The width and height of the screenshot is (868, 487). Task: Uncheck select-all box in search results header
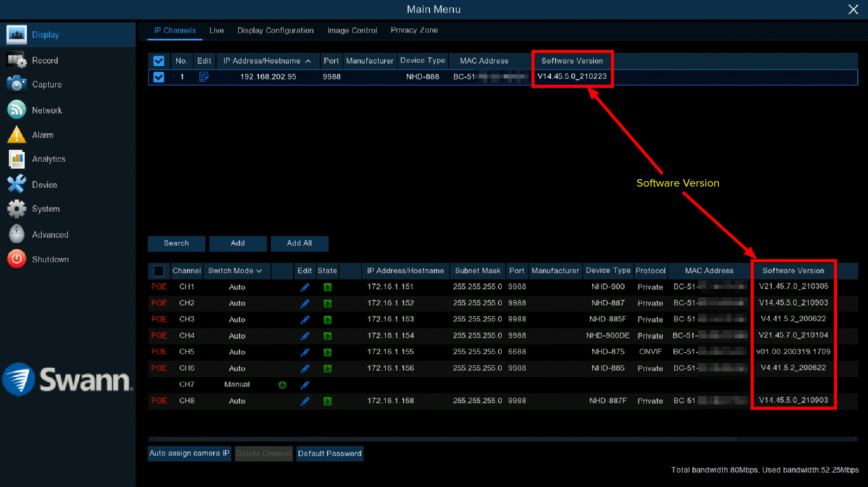159,61
